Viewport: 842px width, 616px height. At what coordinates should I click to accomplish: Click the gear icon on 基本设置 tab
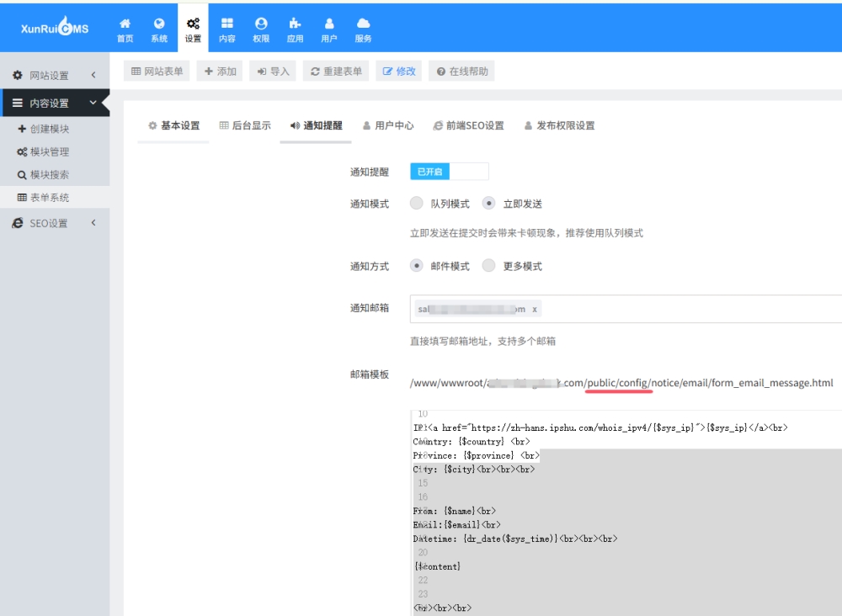152,125
